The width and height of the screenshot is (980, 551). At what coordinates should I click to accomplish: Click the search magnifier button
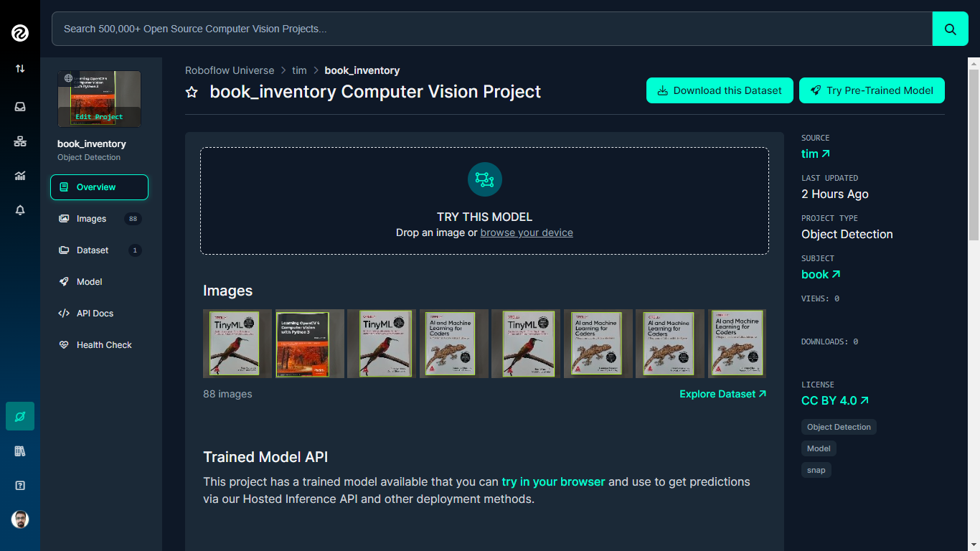(x=950, y=29)
